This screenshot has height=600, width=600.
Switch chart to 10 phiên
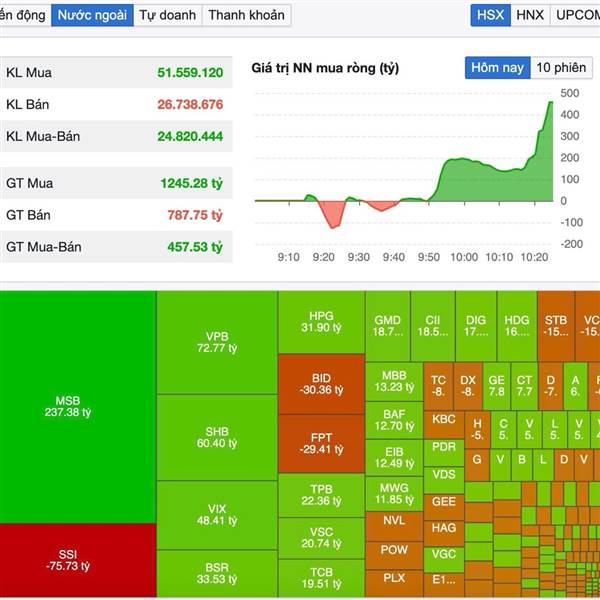pyautogui.click(x=561, y=68)
